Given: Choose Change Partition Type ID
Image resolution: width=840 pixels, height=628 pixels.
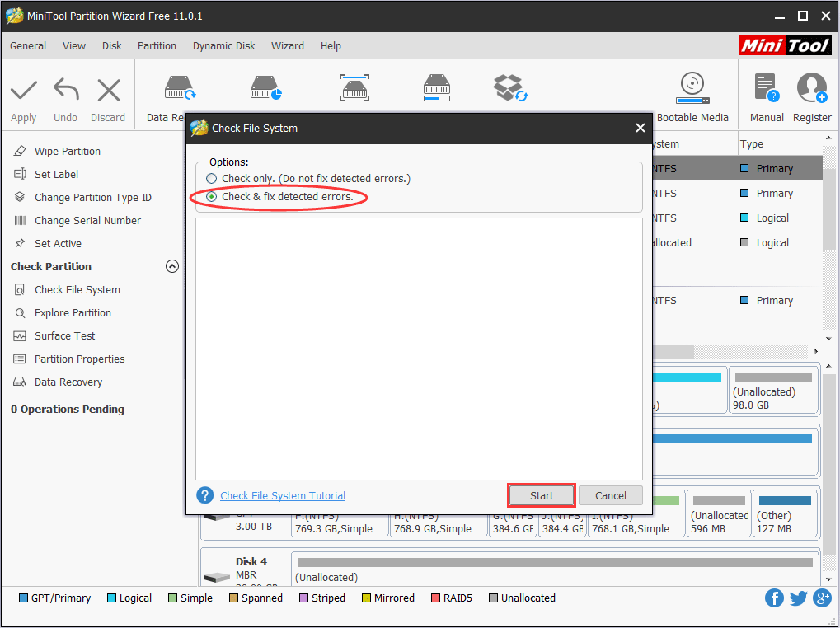Looking at the screenshot, I should pyautogui.click(x=92, y=198).
